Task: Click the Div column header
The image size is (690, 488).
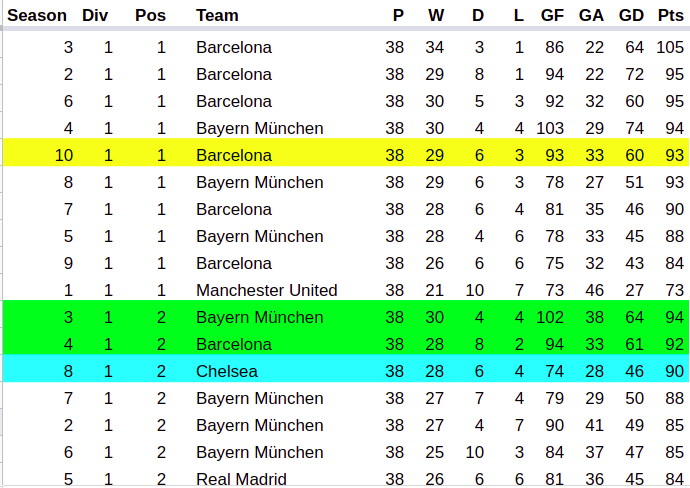Action: click(x=95, y=15)
